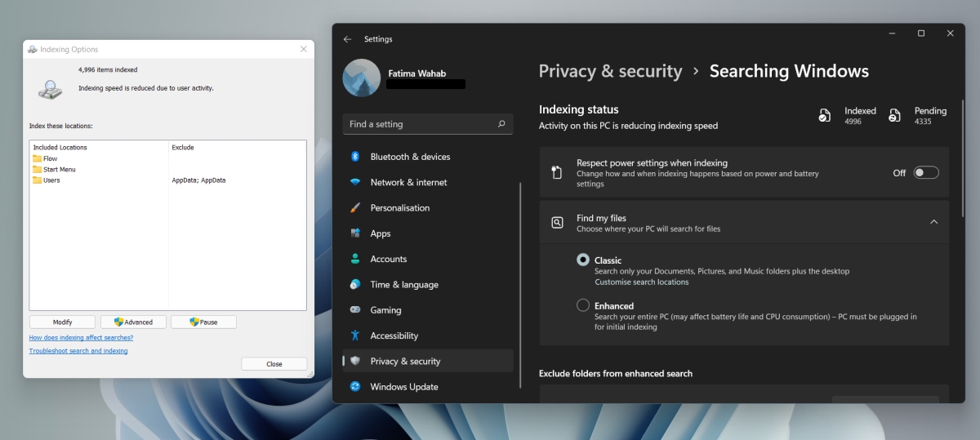Open How does indexing affect searches link
The height and width of the screenshot is (440, 980).
81,337
